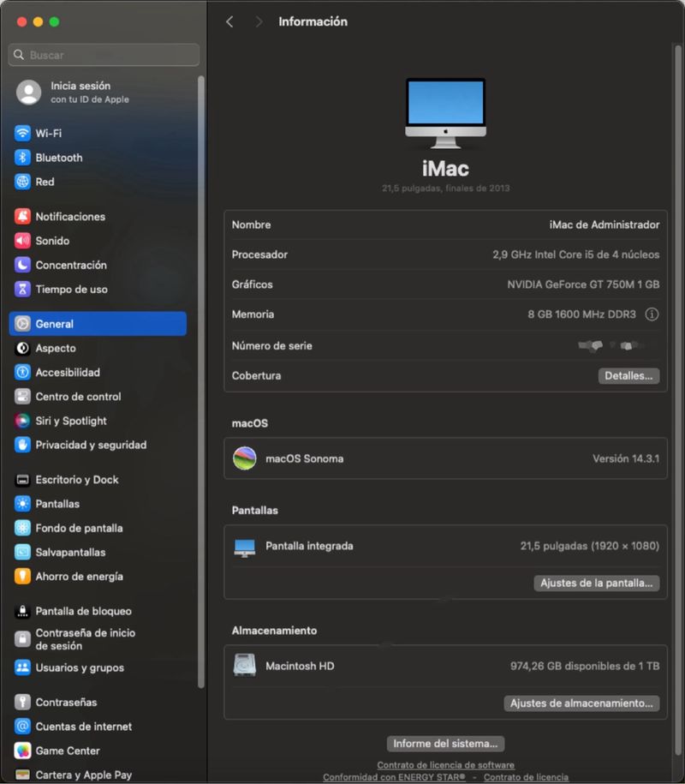Viewport: 685px width, 784px height.
Task: Click the iMac de Administrador name value
Action: tap(604, 224)
